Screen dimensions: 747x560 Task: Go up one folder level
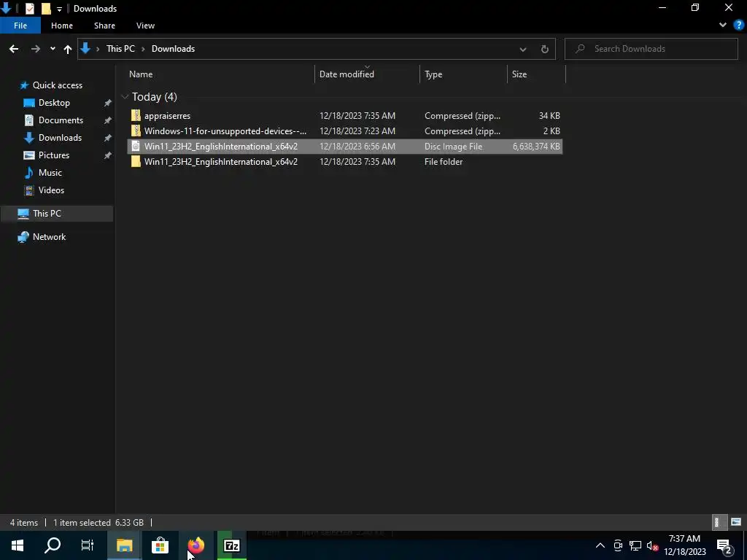68,49
